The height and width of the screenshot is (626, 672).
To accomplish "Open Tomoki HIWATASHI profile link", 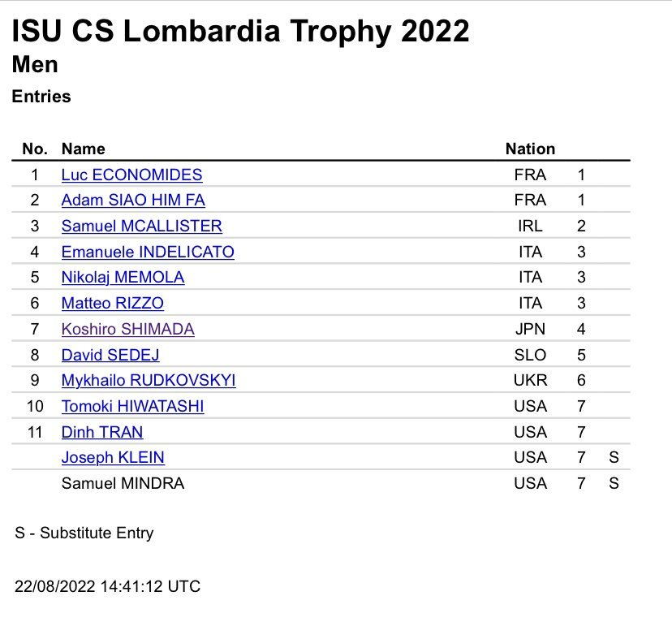I will [132, 406].
